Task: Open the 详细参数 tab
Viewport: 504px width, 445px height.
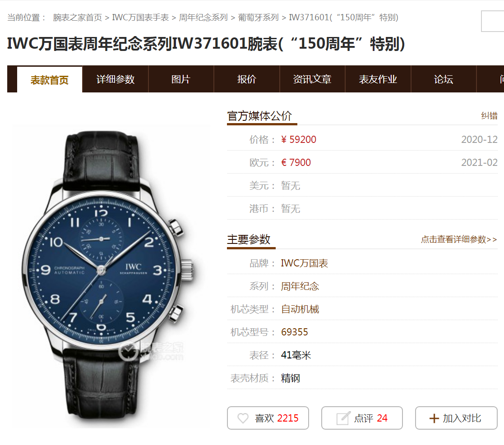Action: click(116, 79)
